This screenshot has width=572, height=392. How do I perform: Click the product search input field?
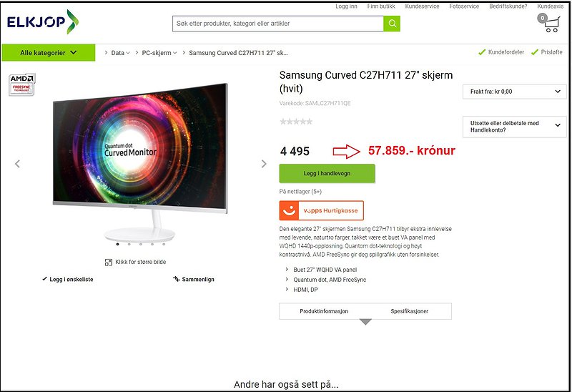278,24
